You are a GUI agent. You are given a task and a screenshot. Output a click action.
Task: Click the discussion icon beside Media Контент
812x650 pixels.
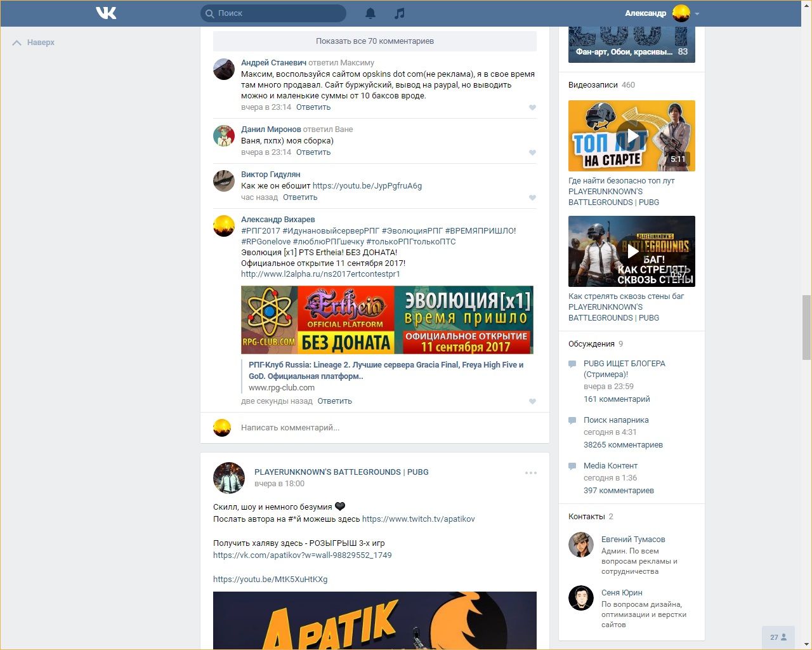pyautogui.click(x=572, y=466)
